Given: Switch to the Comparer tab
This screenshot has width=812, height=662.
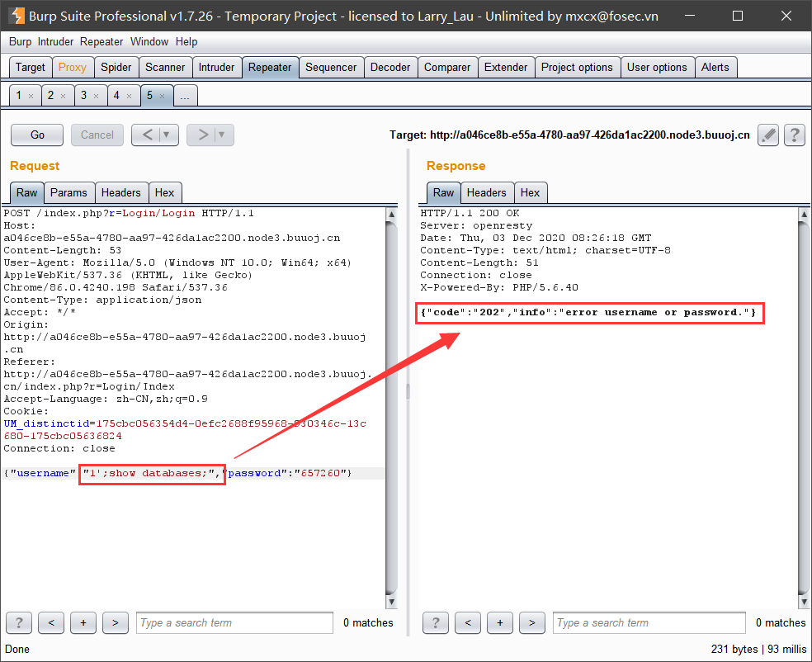Looking at the screenshot, I should (x=447, y=68).
